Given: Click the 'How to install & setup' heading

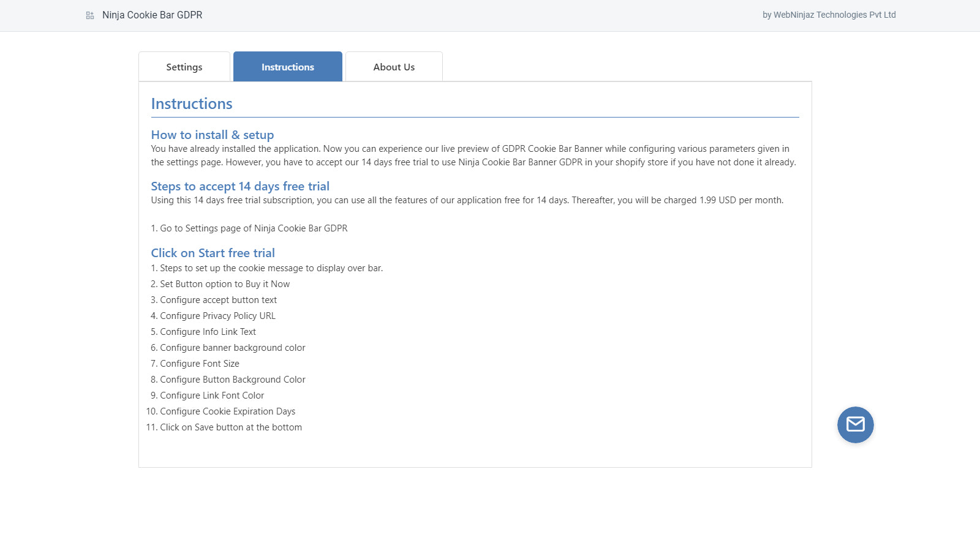Looking at the screenshot, I should coord(213,135).
